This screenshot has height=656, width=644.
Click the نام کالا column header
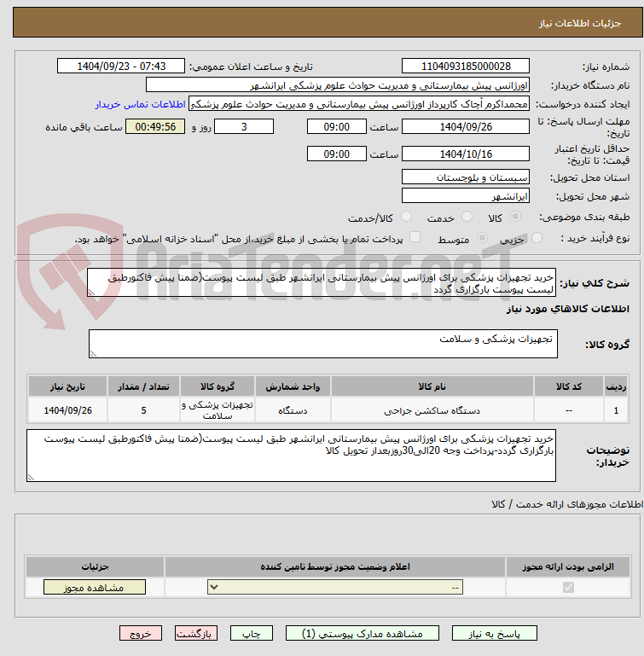[x=432, y=386]
